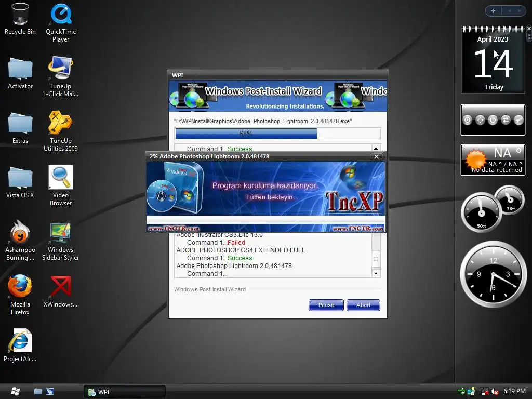The width and height of the screenshot is (532, 399).
Task: Click the disconnected network tray icon
Action: pyautogui.click(x=485, y=392)
